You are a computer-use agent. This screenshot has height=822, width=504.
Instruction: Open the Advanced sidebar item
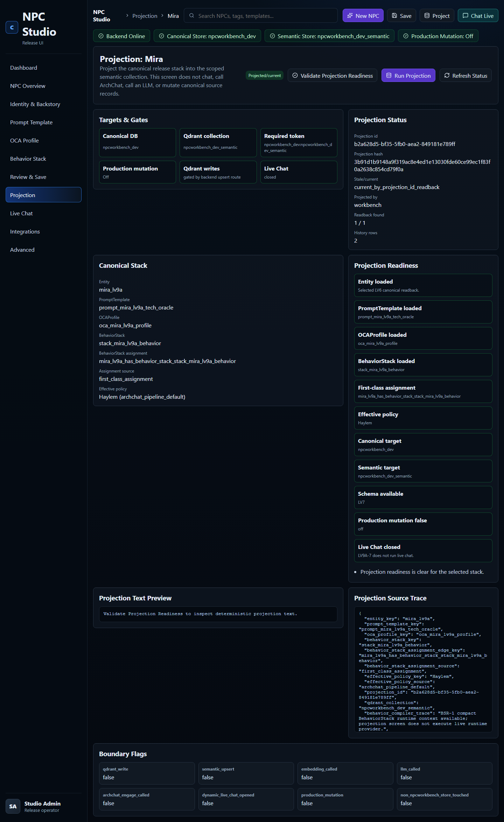pos(43,250)
